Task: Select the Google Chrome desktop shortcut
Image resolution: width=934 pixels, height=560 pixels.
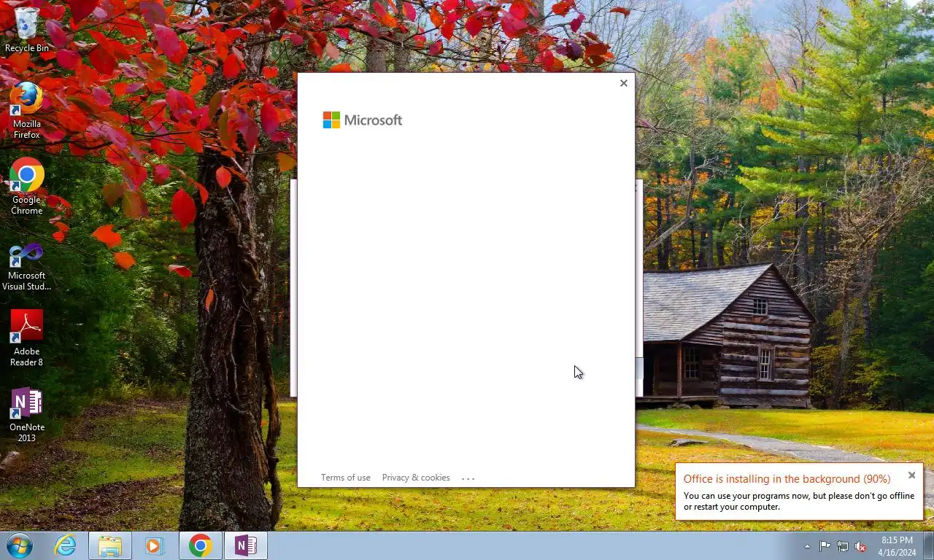Action: pyautogui.click(x=26, y=187)
